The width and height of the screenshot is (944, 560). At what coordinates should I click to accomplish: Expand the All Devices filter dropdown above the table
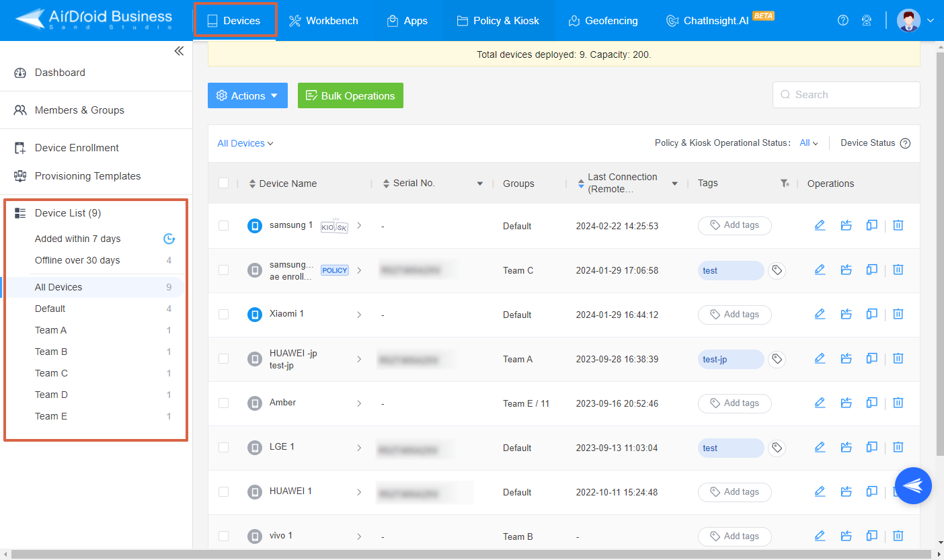[245, 143]
